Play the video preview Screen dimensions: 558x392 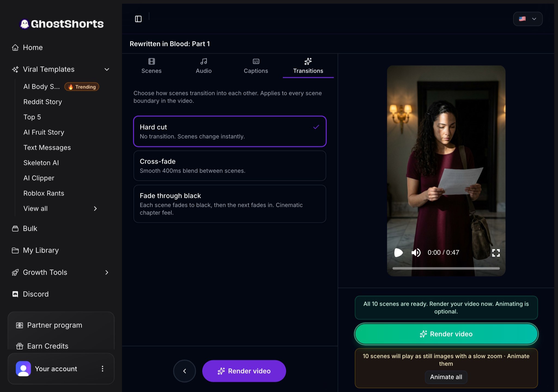point(398,253)
